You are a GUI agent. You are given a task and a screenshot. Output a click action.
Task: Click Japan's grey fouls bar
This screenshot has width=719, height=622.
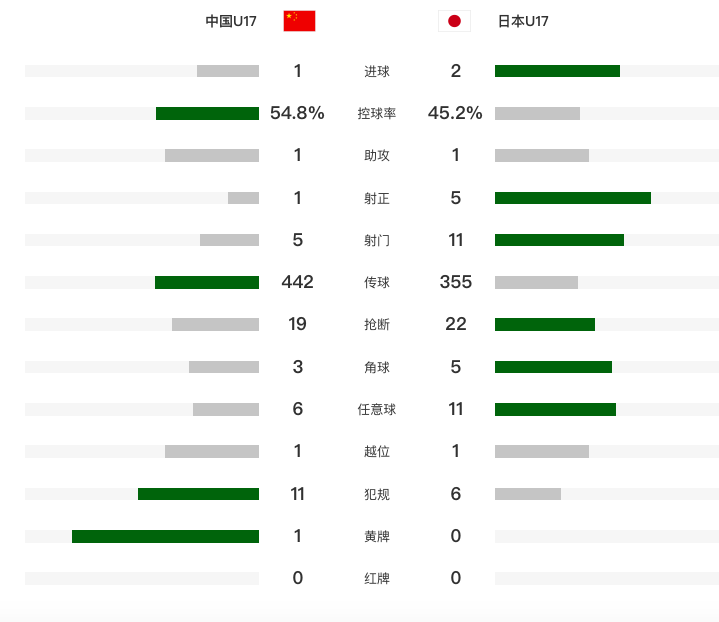[x=528, y=494]
